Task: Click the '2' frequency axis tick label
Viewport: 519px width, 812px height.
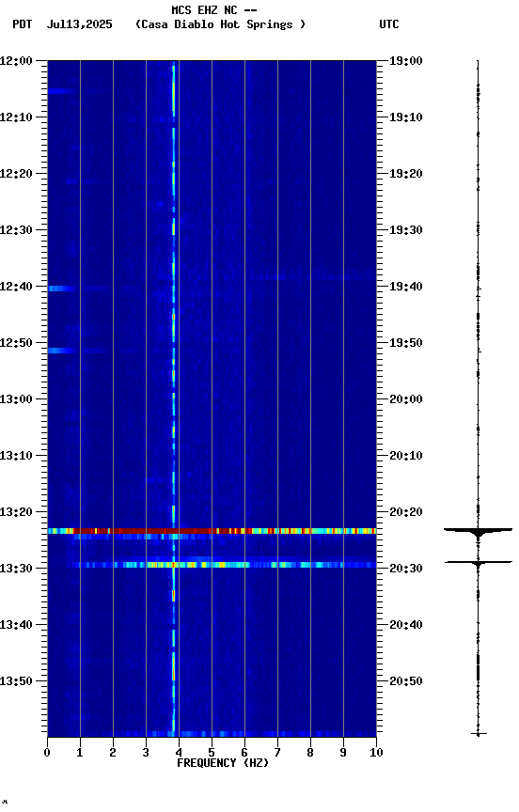Action: pos(113,753)
